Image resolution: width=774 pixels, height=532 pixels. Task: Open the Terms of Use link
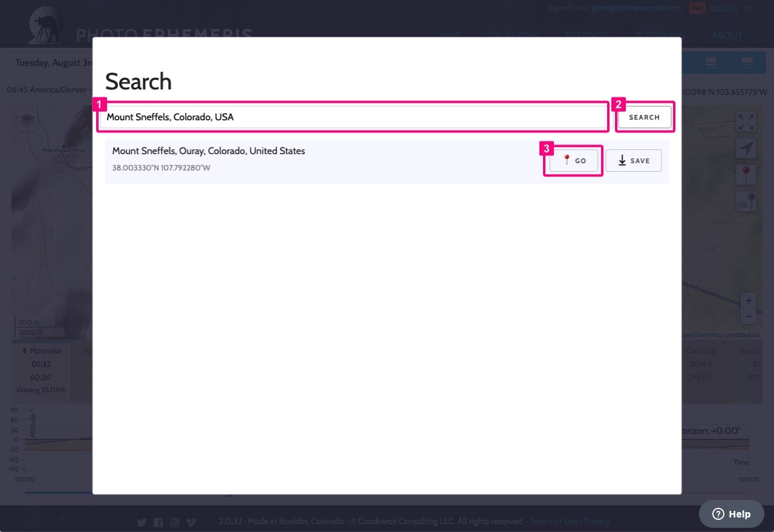pos(554,521)
